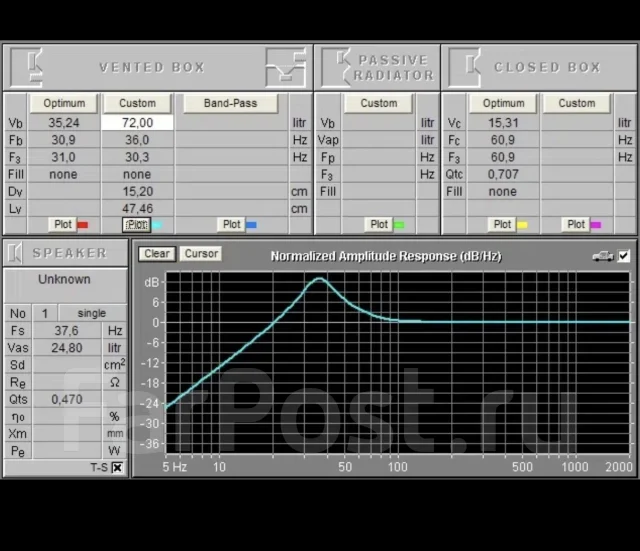Plot the Band-Pass curve (blue)
This screenshot has width=640, height=551.
tap(231, 224)
